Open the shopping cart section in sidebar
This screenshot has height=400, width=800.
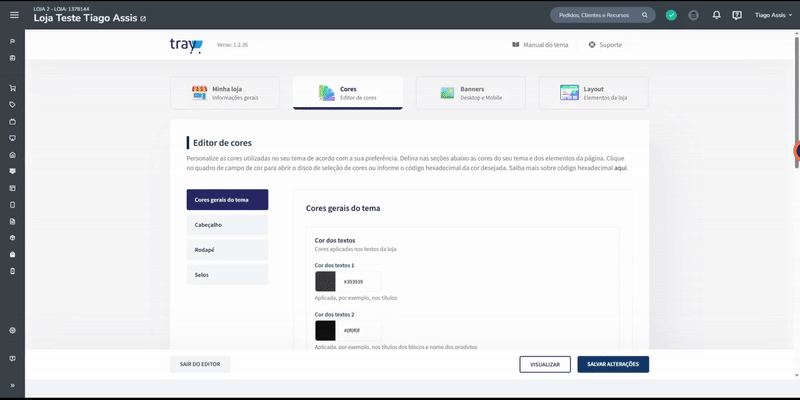click(13, 88)
